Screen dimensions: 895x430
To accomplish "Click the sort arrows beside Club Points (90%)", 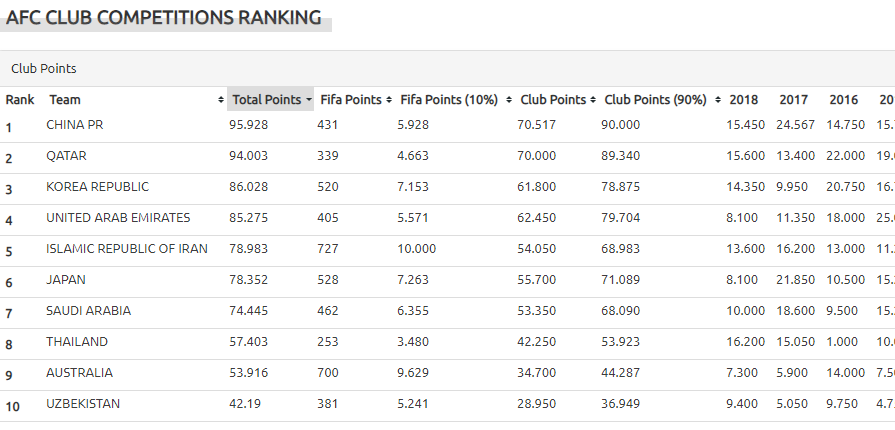I will pyautogui.click(x=716, y=100).
